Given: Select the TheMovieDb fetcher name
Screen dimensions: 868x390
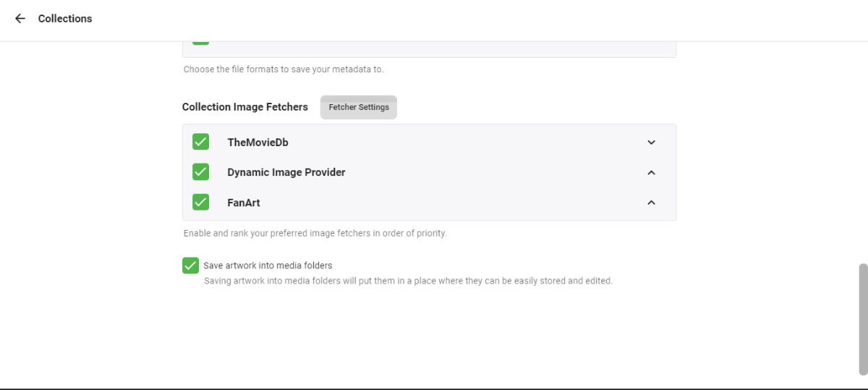Looking at the screenshot, I should (258, 143).
